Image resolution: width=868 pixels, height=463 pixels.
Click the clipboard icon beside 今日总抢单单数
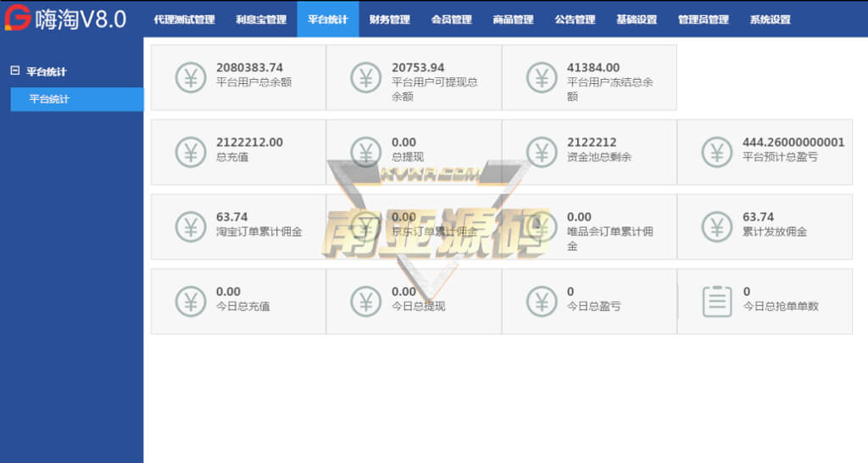point(717,302)
